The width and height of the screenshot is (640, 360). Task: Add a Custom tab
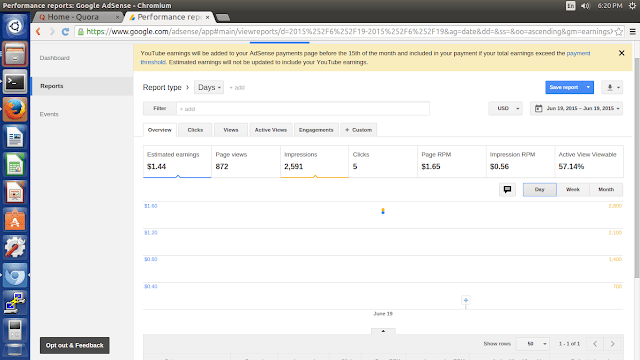coord(358,130)
